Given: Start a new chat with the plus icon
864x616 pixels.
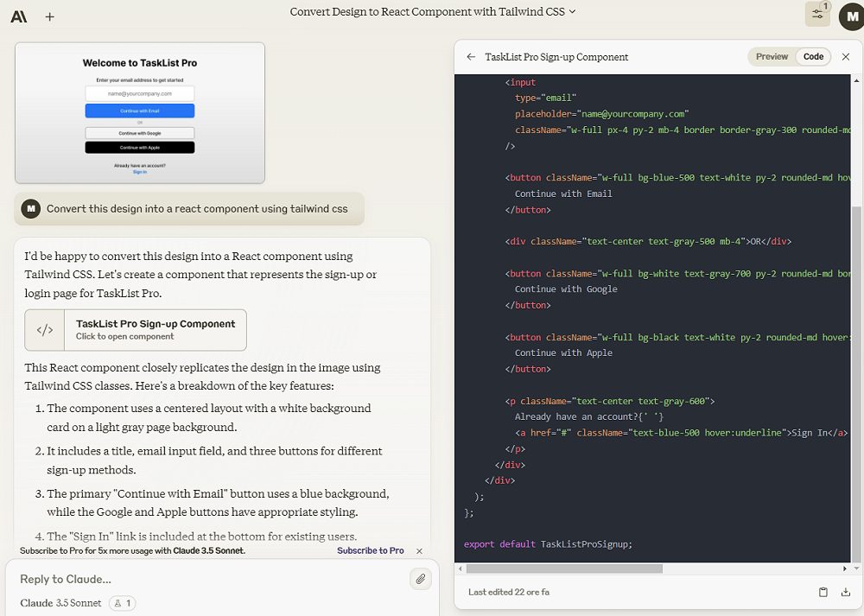Looking at the screenshot, I should [49, 16].
